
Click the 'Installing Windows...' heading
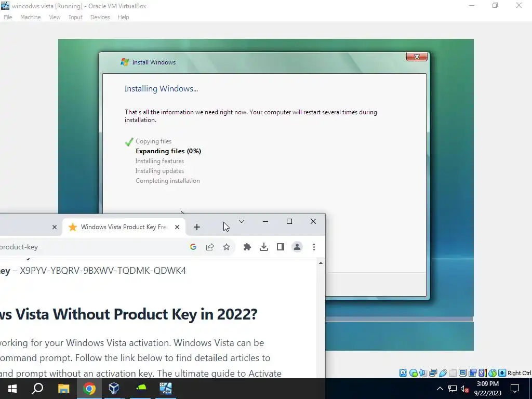pyautogui.click(x=161, y=88)
